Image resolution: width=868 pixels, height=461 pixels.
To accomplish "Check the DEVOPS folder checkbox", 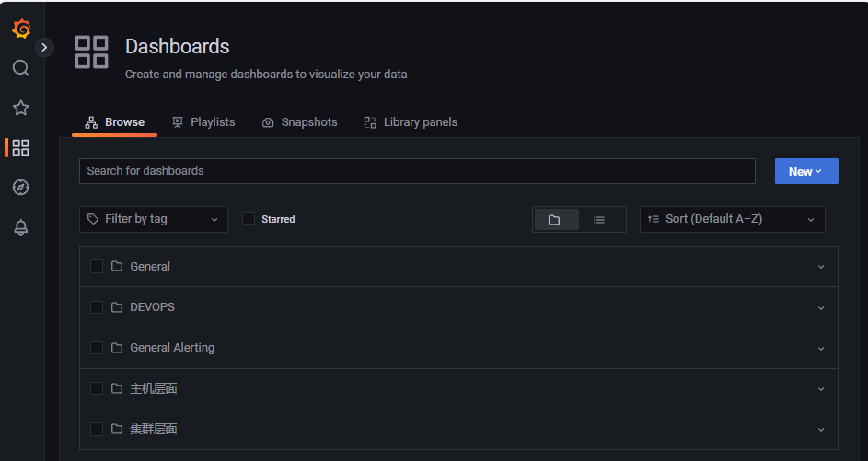I will pyautogui.click(x=97, y=307).
